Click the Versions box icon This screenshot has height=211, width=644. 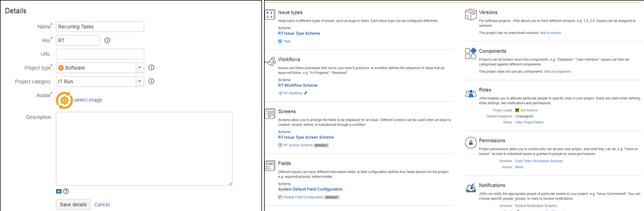[470, 14]
